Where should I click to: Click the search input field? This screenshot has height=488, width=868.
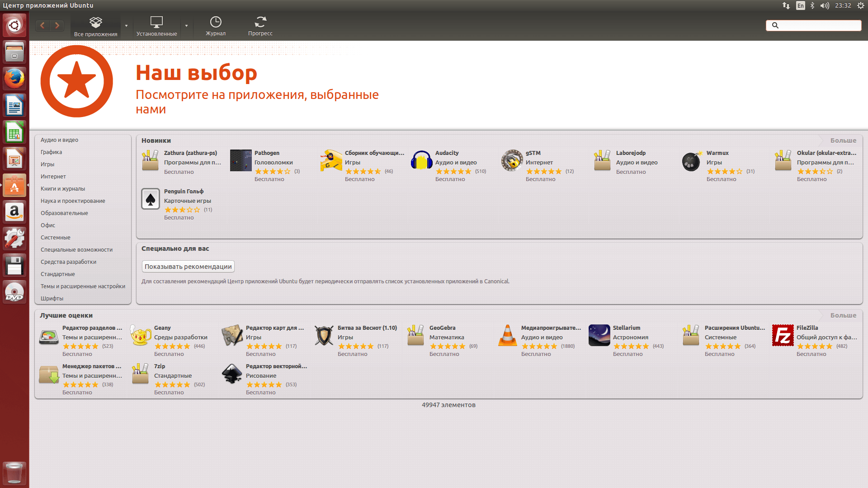813,25
